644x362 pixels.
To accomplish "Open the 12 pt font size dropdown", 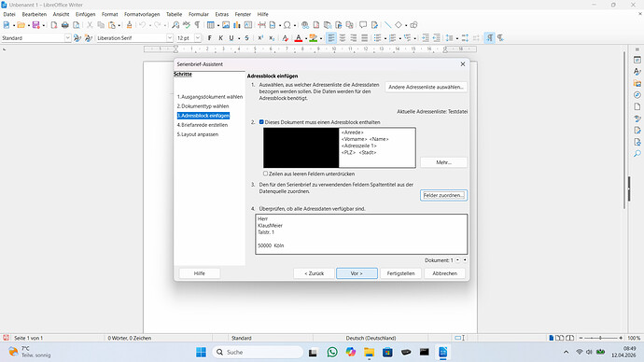I will [198, 37].
